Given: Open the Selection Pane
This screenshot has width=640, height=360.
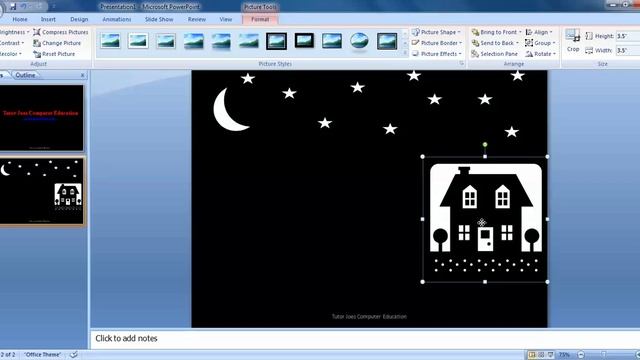Looking at the screenshot, I should click(494, 54).
